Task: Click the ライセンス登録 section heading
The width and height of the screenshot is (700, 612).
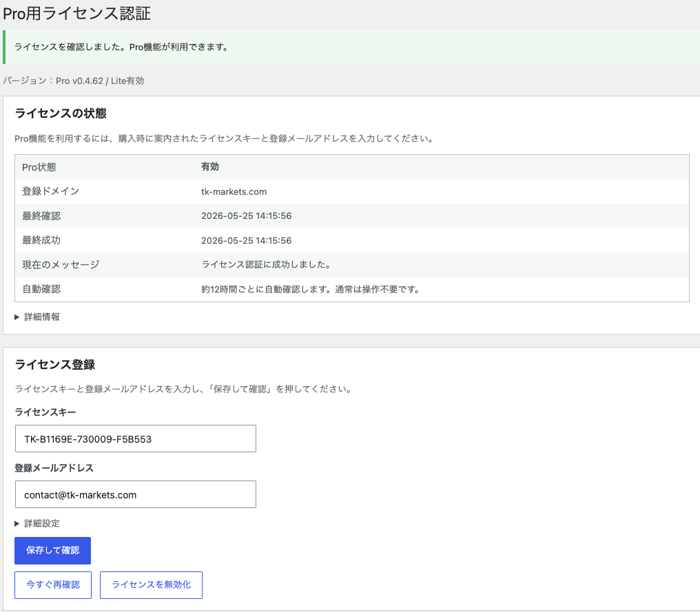Action: tap(55, 364)
